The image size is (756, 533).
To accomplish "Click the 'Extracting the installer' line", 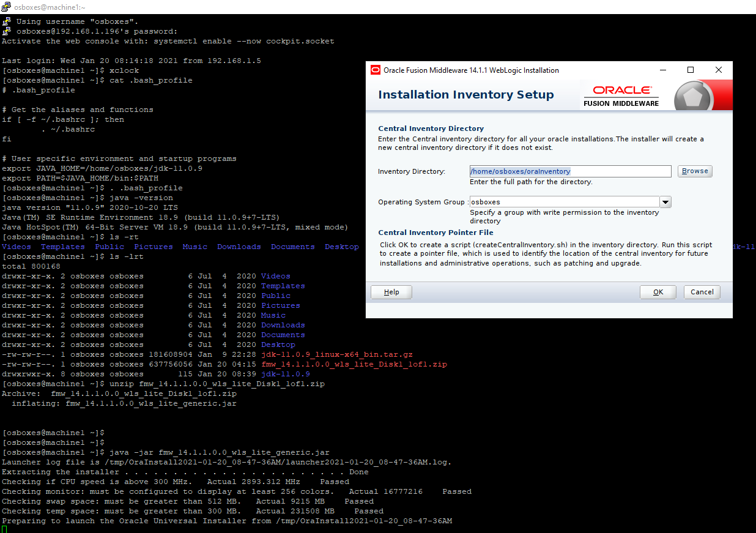I will pos(185,472).
